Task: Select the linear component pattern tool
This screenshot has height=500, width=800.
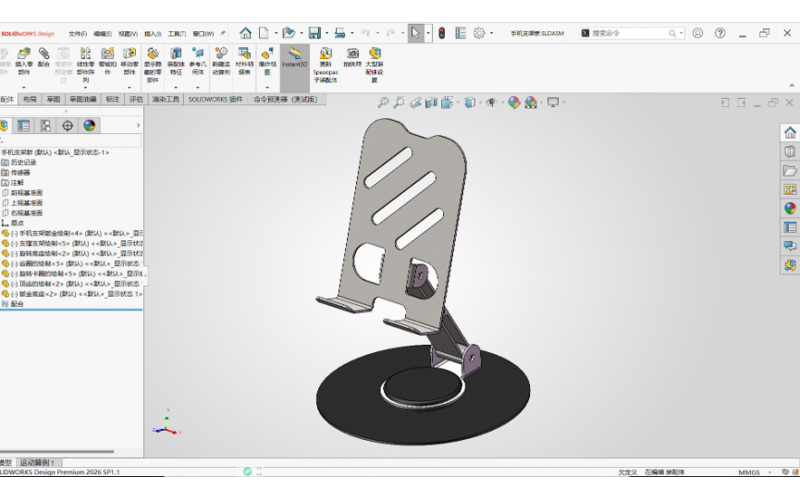Action: pyautogui.click(x=85, y=65)
